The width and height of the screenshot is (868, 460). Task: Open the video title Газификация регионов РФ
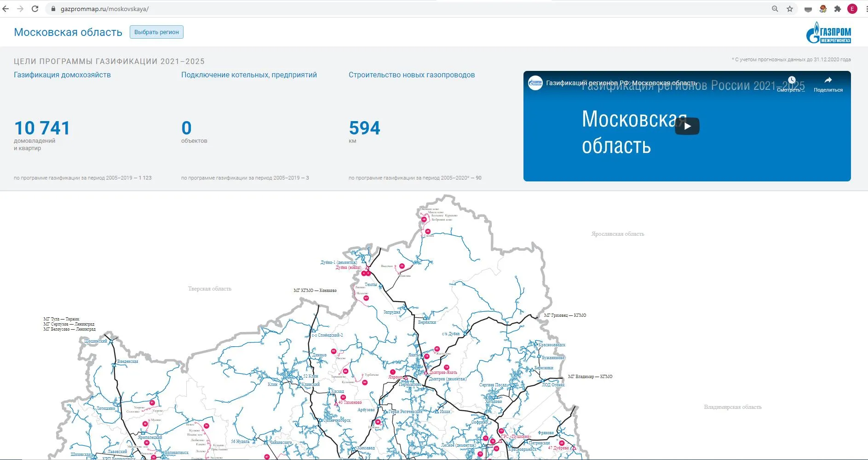click(621, 83)
